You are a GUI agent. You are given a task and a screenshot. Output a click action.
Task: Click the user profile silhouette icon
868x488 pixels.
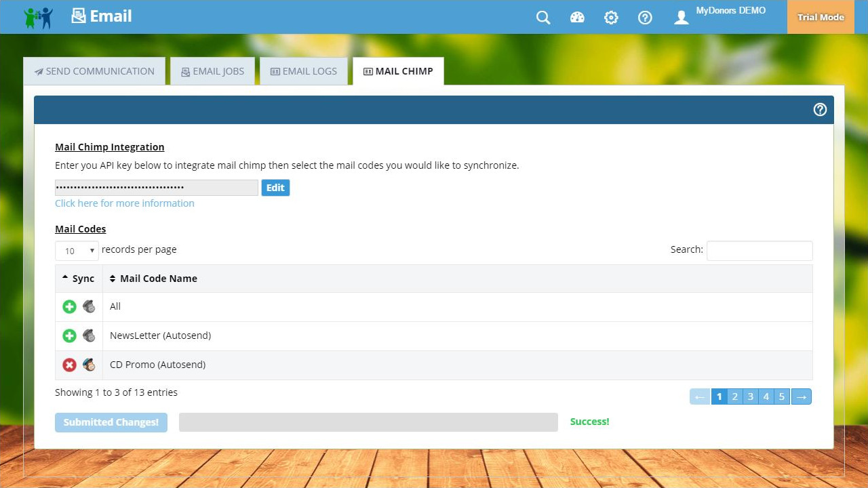tap(682, 18)
